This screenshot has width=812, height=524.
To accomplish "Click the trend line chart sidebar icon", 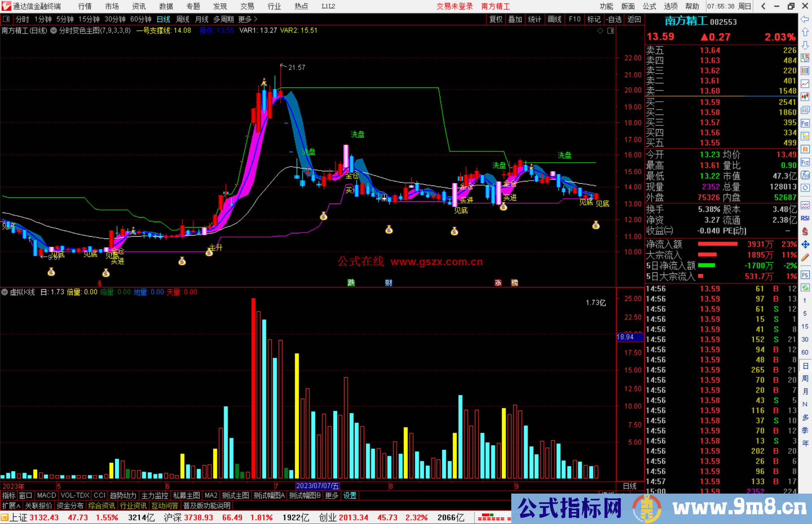I will [x=805, y=84].
